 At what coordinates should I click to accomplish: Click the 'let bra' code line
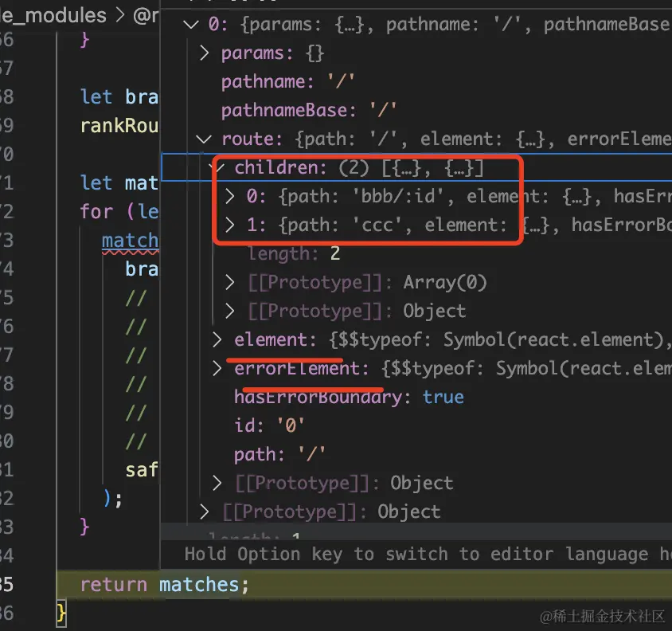pos(119,97)
